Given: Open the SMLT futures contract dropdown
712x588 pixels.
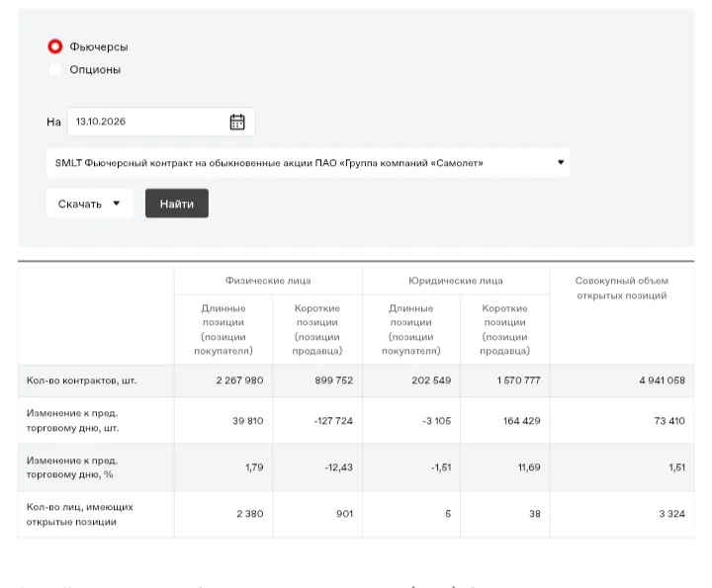Looking at the screenshot, I should 308,162.
